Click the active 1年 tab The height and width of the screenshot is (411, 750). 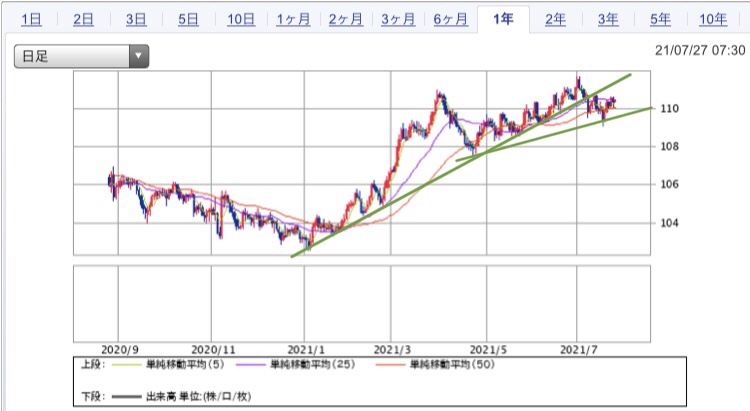tap(503, 19)
